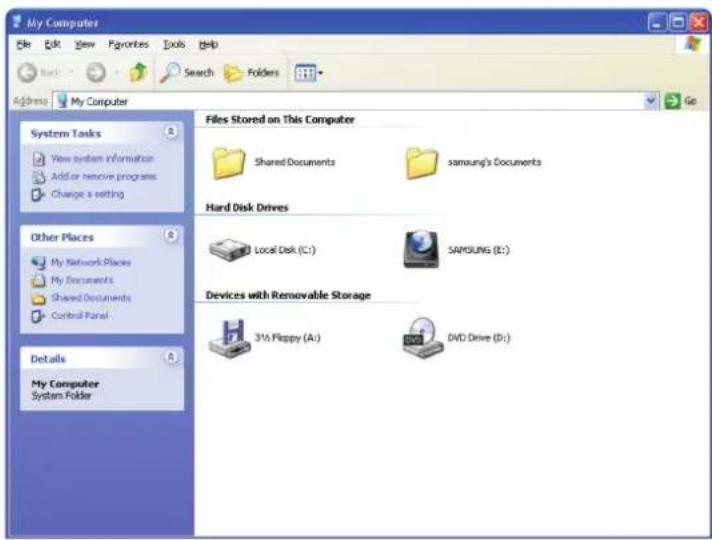This screenshot has width=712, height=540.
Task: Click Add or remove programs link
Action: click(104, 176)
